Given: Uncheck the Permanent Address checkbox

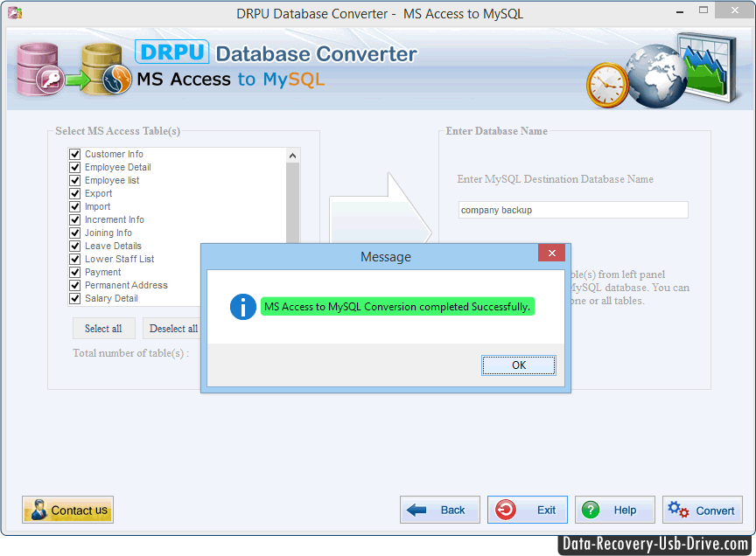Looking at the screenshot, I should tap(74, 285).
